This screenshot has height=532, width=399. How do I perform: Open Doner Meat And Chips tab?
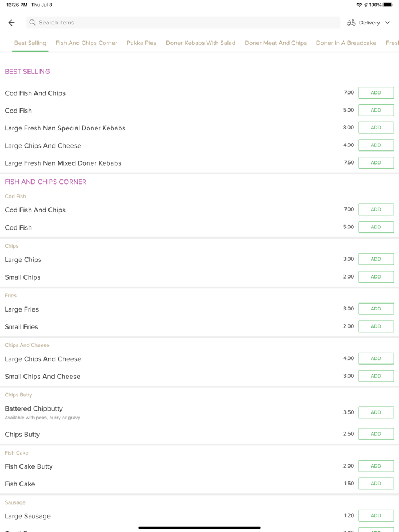coord(275,43)
